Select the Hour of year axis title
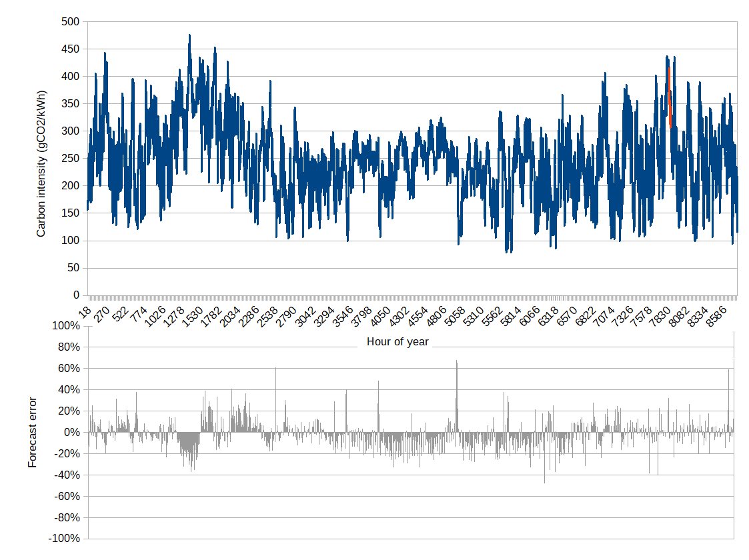 pyautogui.click(x=398, y=342)
